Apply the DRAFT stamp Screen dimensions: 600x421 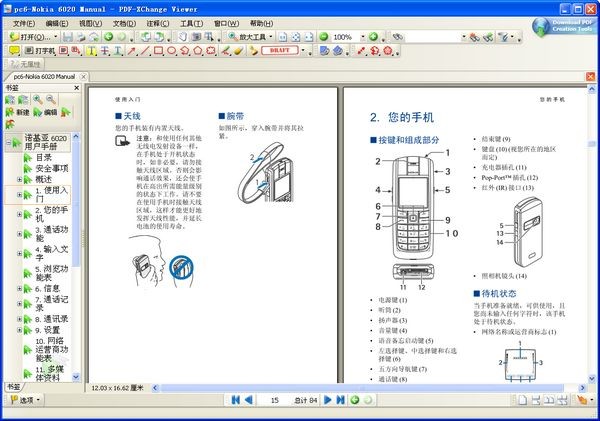280,51
